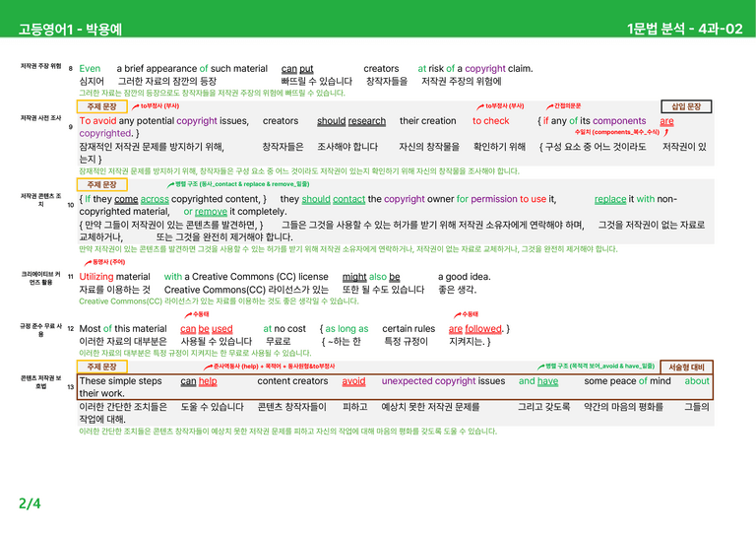Click the green arrow before 병렬 구조 (동사_contact) note

pos(170,184)
